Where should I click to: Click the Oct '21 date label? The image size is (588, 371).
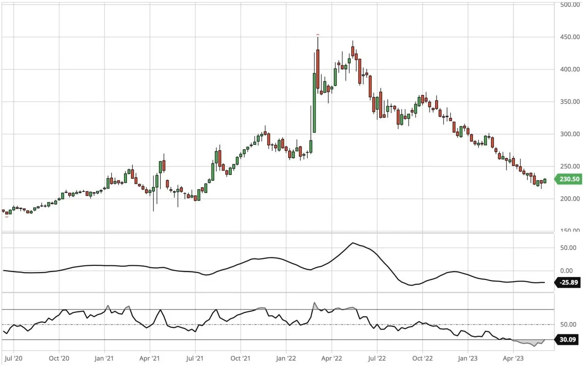pos(241,359)
